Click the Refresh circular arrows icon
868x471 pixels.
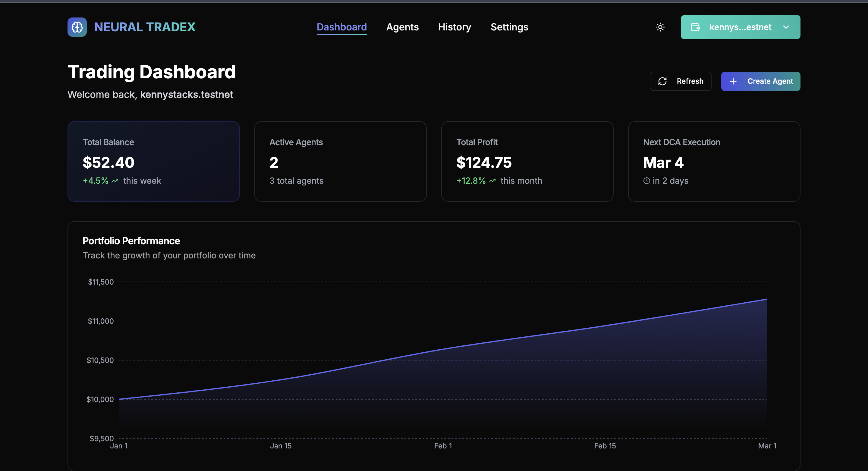coord(662,81)
